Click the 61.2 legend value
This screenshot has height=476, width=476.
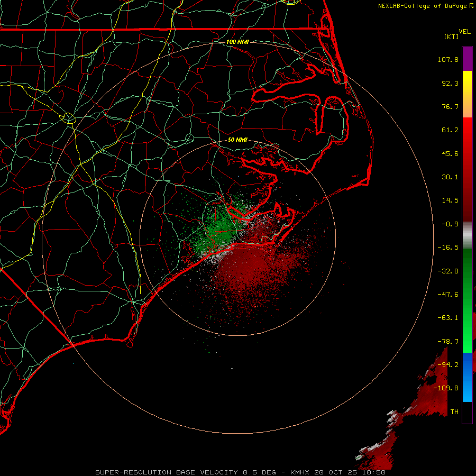pos(450,130)
